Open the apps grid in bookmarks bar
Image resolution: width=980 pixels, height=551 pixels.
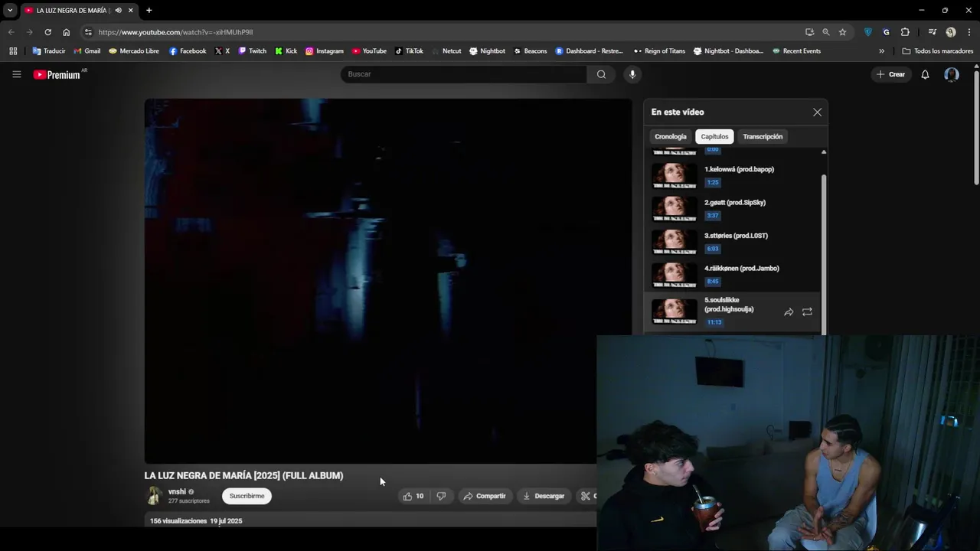coord(13,51)
